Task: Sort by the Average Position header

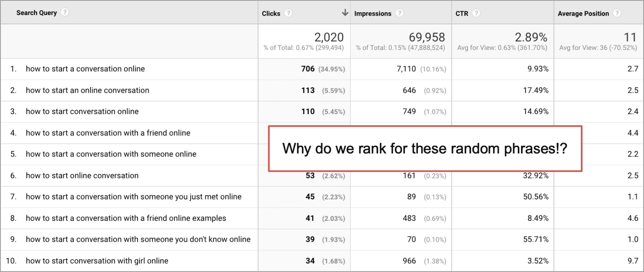Action: [x=583, y=13]
